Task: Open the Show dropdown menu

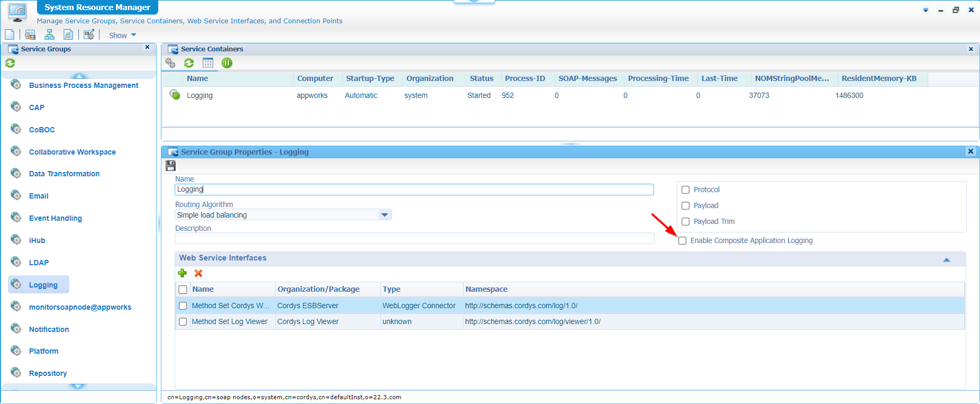Action: tap(123, 35)
